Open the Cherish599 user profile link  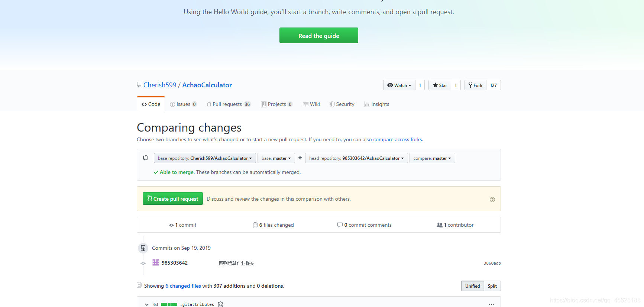click(160, 85)
